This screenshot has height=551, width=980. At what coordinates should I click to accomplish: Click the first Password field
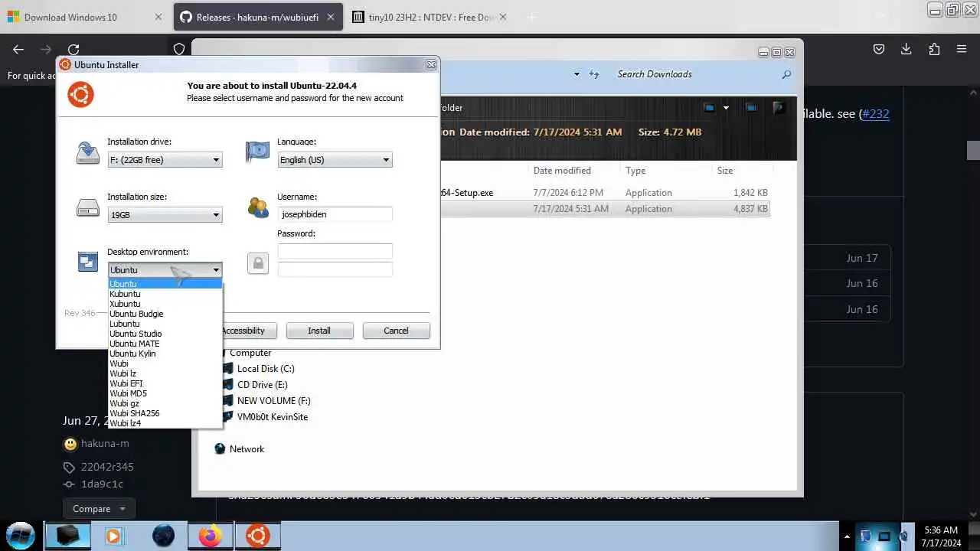point(335,251)
